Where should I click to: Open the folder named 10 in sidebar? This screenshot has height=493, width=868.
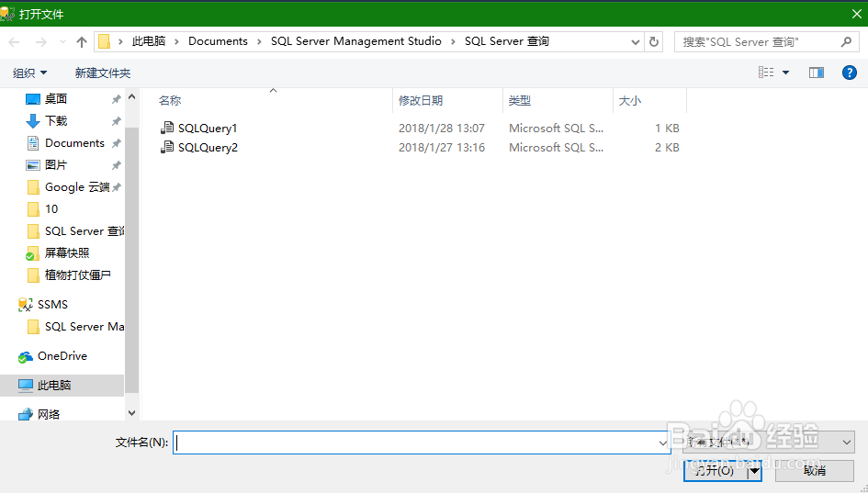pos(51,209)
